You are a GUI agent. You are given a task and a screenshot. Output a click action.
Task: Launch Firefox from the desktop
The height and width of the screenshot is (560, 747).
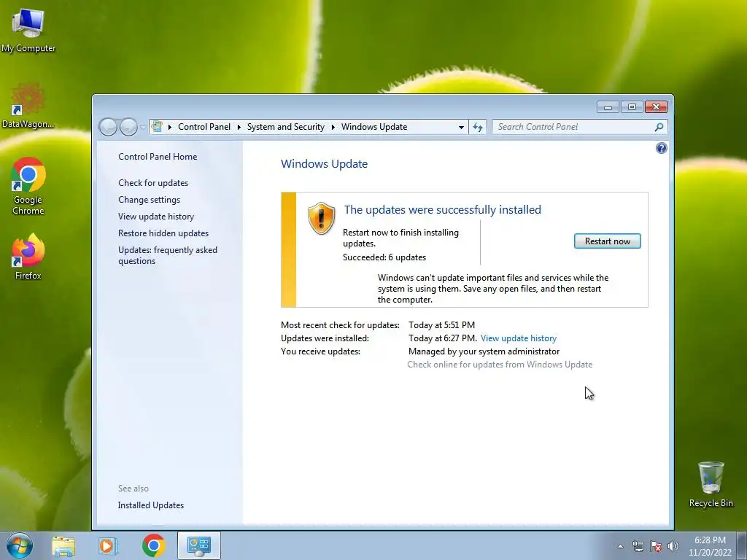(28, 256)
